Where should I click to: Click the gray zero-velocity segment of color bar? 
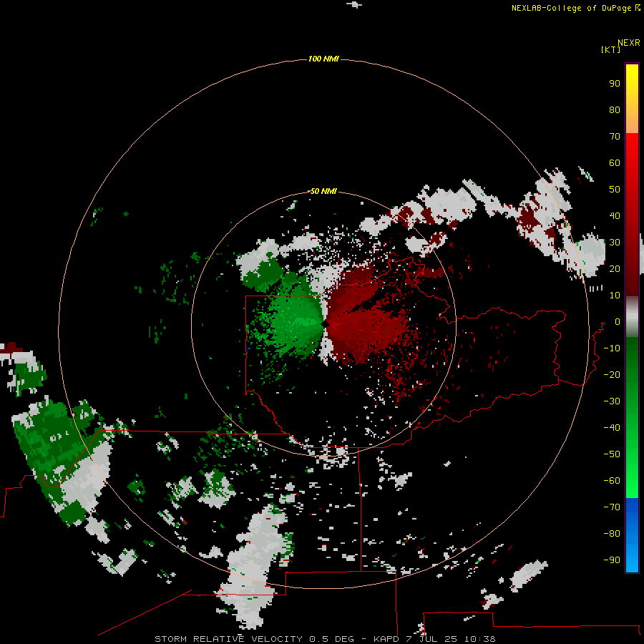coord(632,317)
